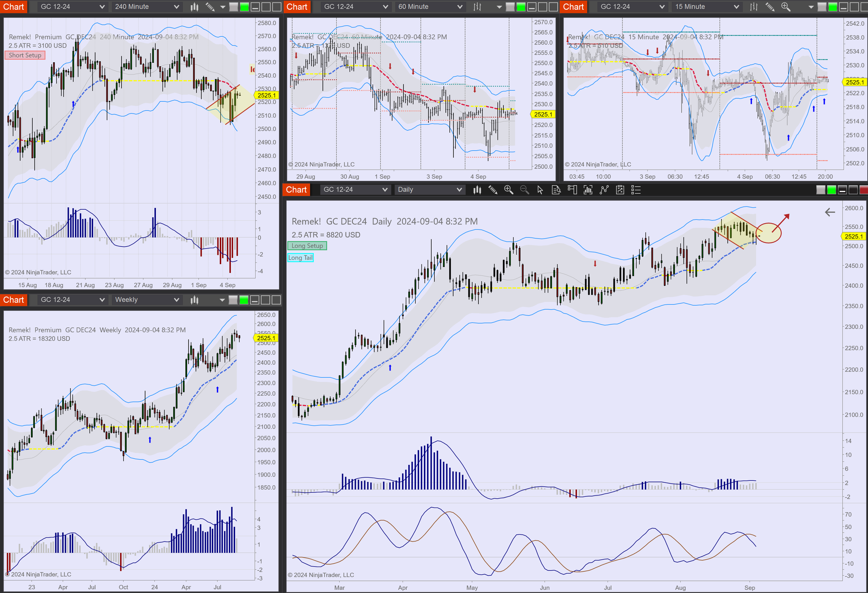Open the bar type icon on the 240 Minute chart
The image size is (868, 593).
(x=194, y=6)
